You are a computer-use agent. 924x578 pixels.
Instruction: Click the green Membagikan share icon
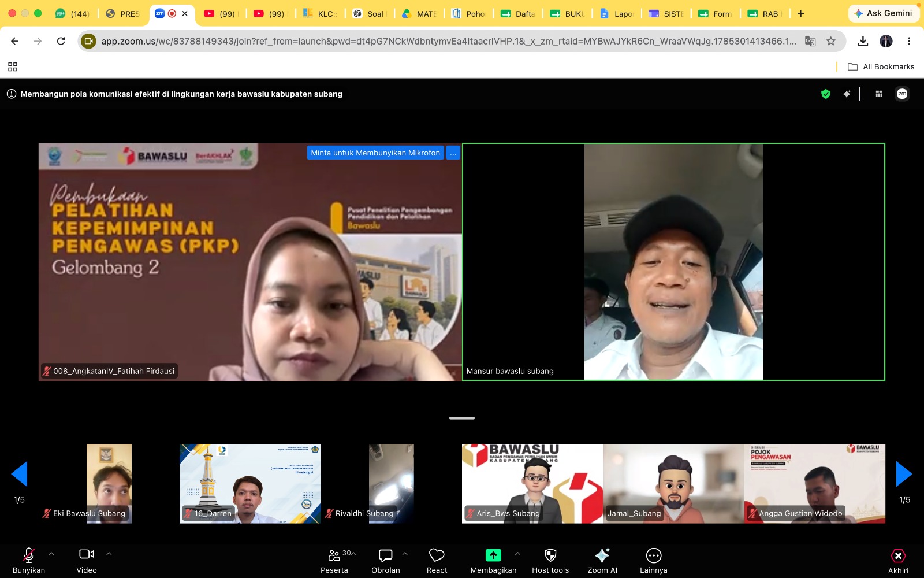click(493, 555)
